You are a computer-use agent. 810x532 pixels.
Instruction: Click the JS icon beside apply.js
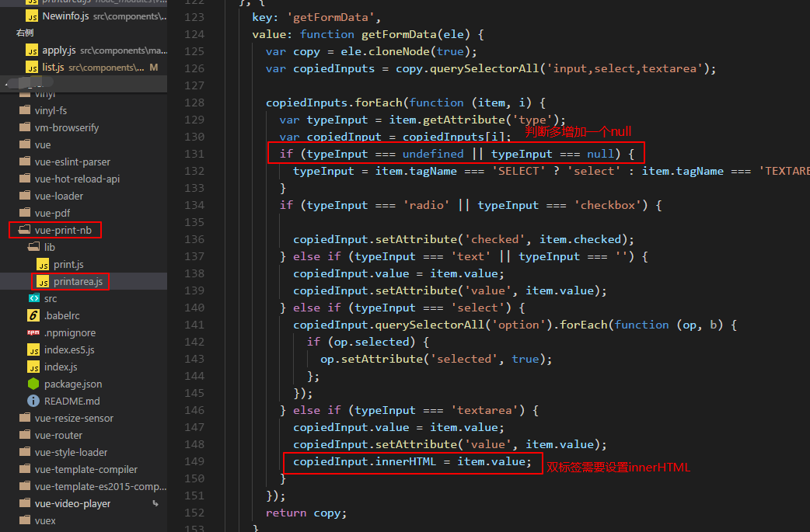(32, 50)
